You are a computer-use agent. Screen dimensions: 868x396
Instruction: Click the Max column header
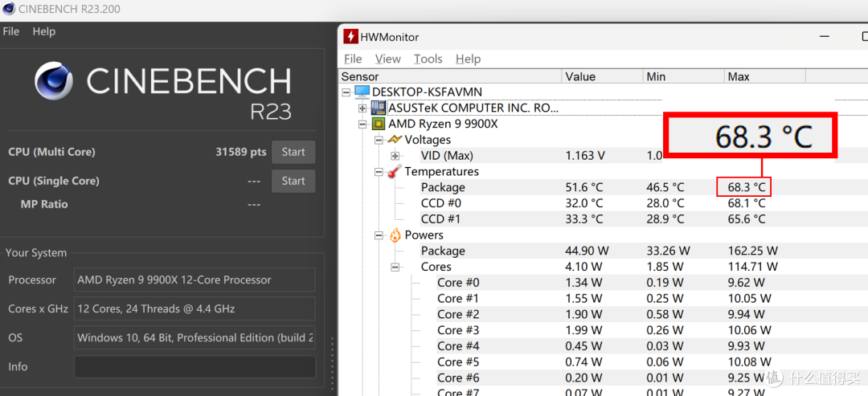(x=765, y=76)
